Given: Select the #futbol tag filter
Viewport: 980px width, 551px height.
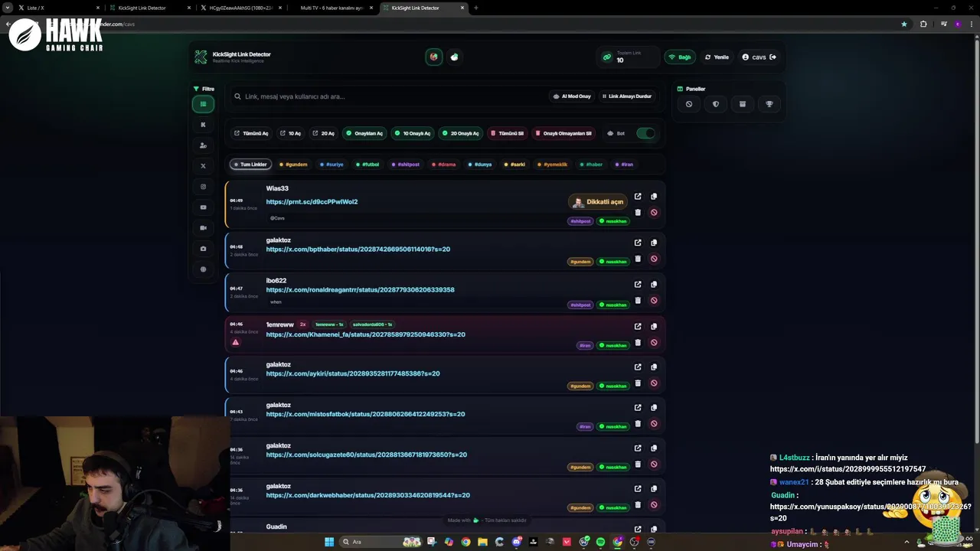Looking at the screenshot, I should (x=367, y=165).
